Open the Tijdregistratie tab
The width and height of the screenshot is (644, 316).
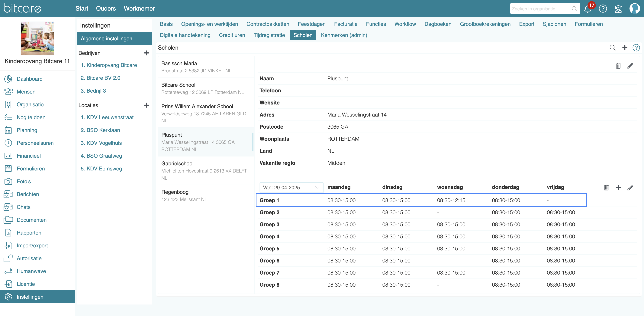pyautogui.click(x=269, y=35)
